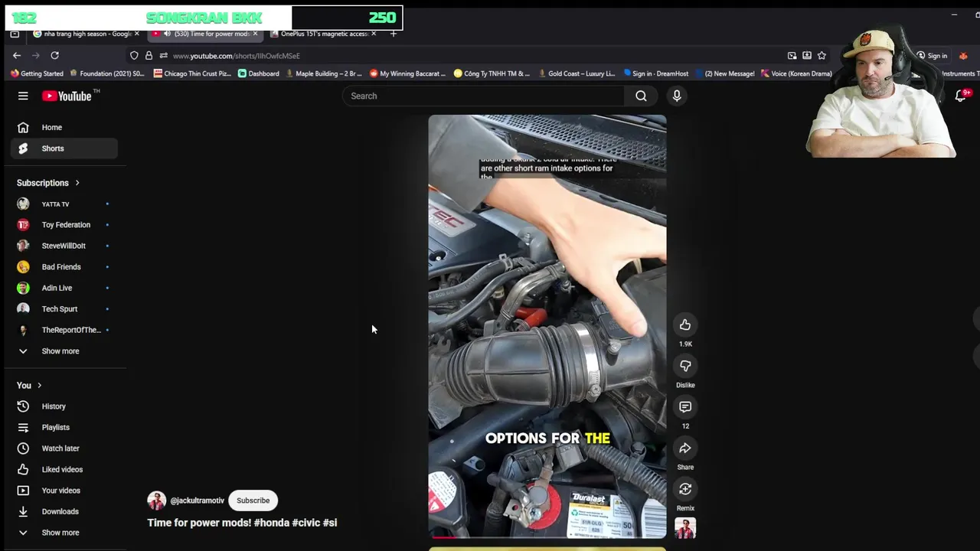Open the Home sidebar item
This screenshot has width=980, height=551.
[x=64, y=128]
